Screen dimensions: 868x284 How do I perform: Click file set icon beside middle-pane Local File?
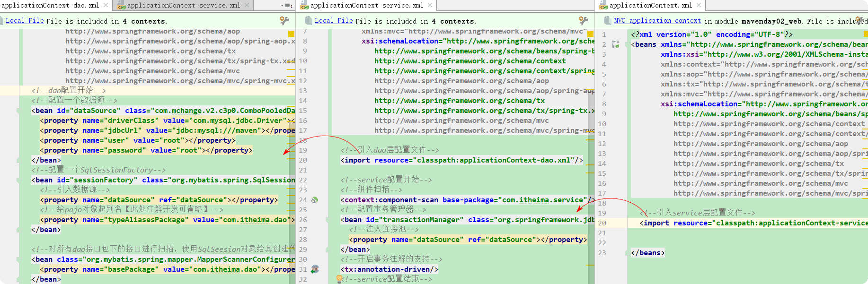[309, 20]
